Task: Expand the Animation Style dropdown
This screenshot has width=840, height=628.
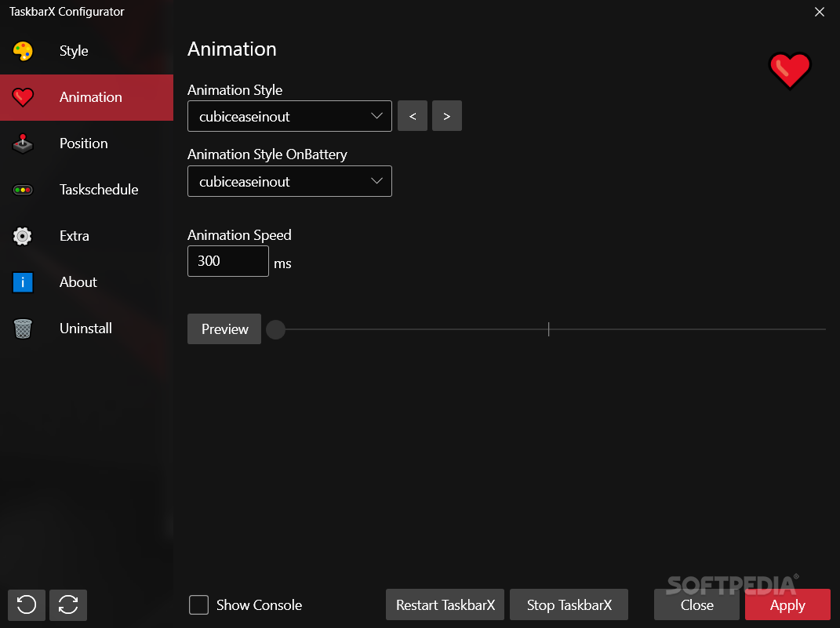Action: tap(289, 116)
